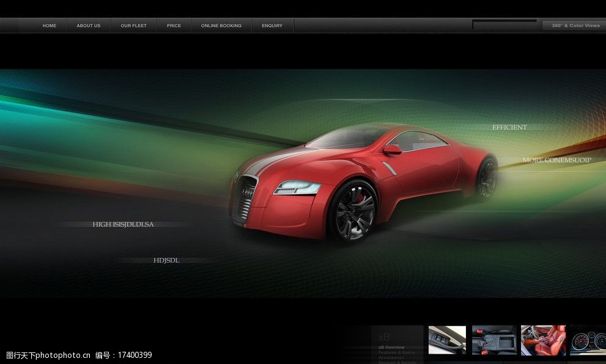606x364 pixels.
Task: Open OUR FLEET in navigation bar
Action: (x=133, y=26)
